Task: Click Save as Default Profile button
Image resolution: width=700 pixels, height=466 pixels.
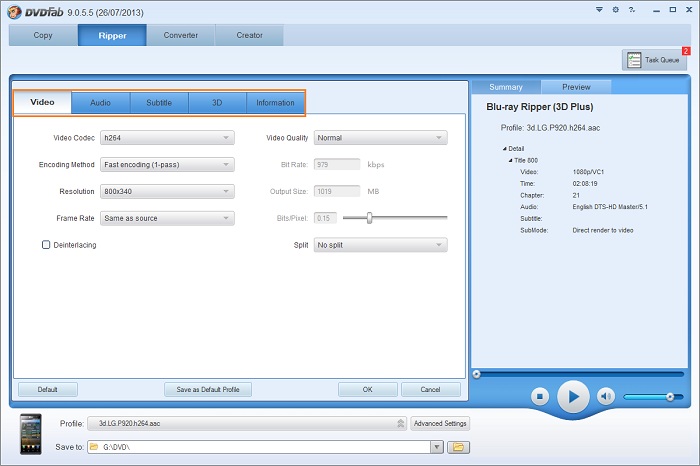Action: tap(208, 389)
